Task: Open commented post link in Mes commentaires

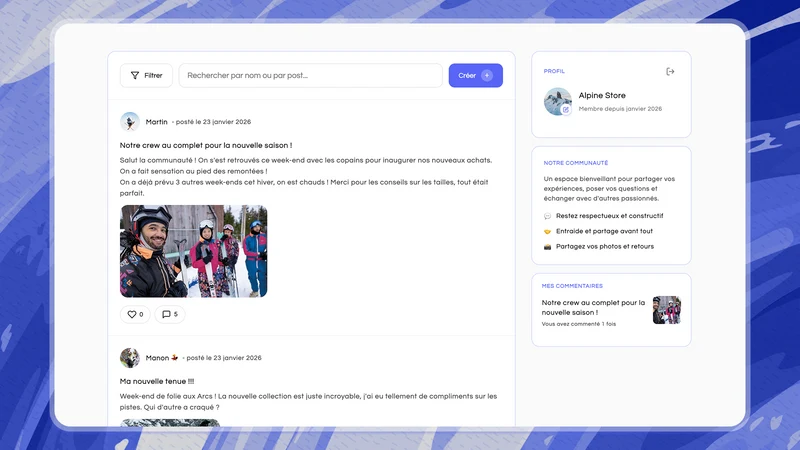Action: (x=593, y=308)
